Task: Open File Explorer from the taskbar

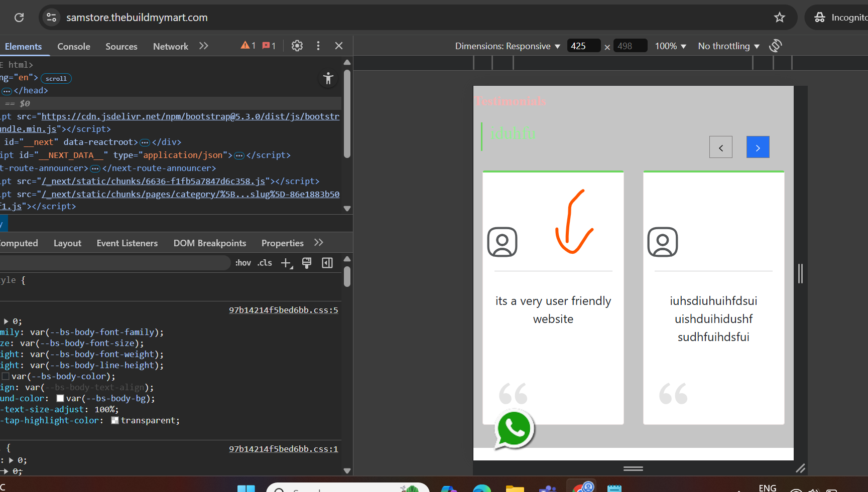Action: 515,488
